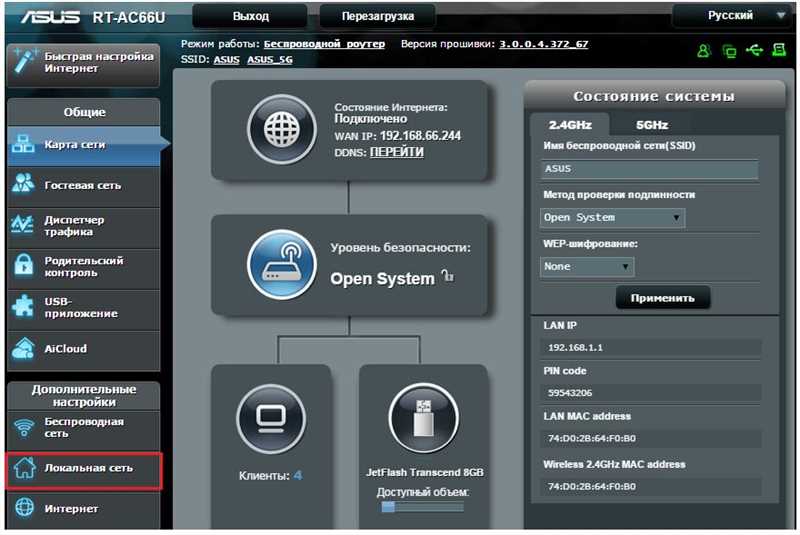Viewport: 800px width, 535px height.
Task: Click the DDNS ПЕРЕЙТИ link
Action: click(396, 152)
